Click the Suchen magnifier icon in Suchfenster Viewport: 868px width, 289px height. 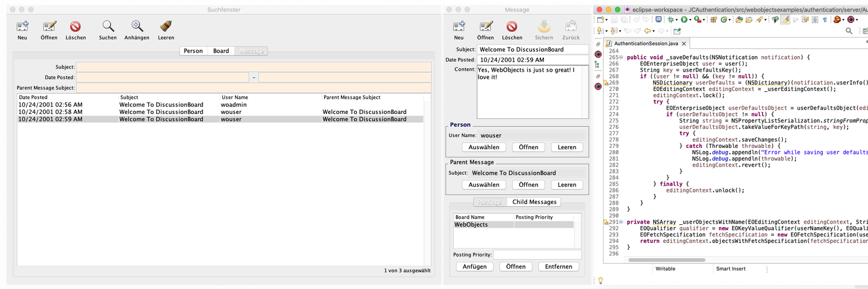pyautogui.click(x=108, y=27)
